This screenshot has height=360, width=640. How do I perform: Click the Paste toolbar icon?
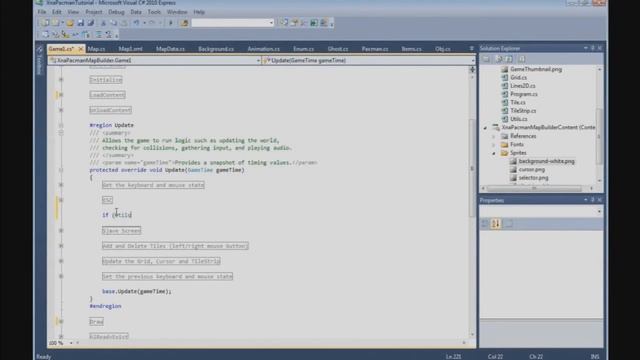(x=124, y=23)
